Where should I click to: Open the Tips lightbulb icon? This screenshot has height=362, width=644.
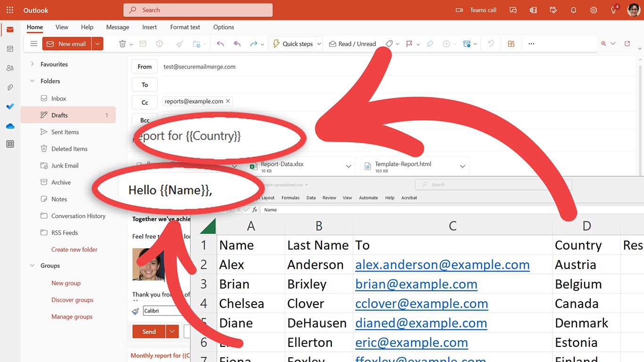point(614,10)
